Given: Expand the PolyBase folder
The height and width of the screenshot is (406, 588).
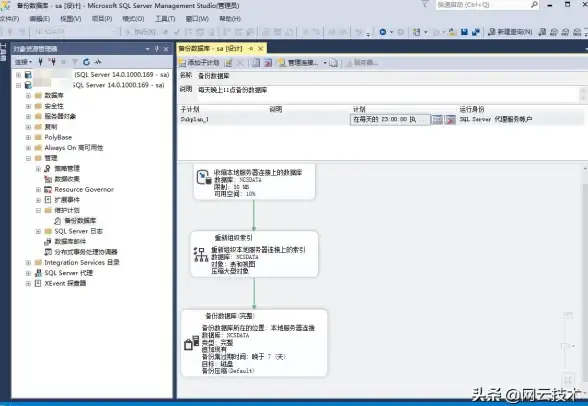Looking at the screenshot, I should [28, 138].
